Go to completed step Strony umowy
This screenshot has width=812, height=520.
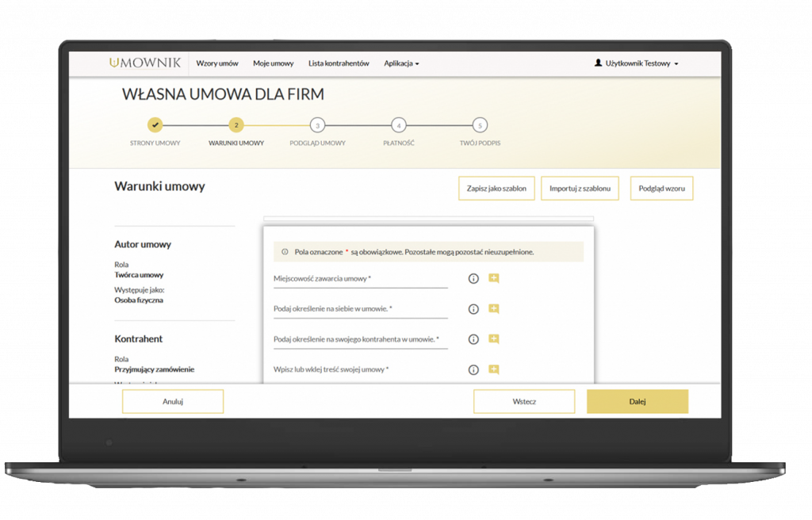155,124
